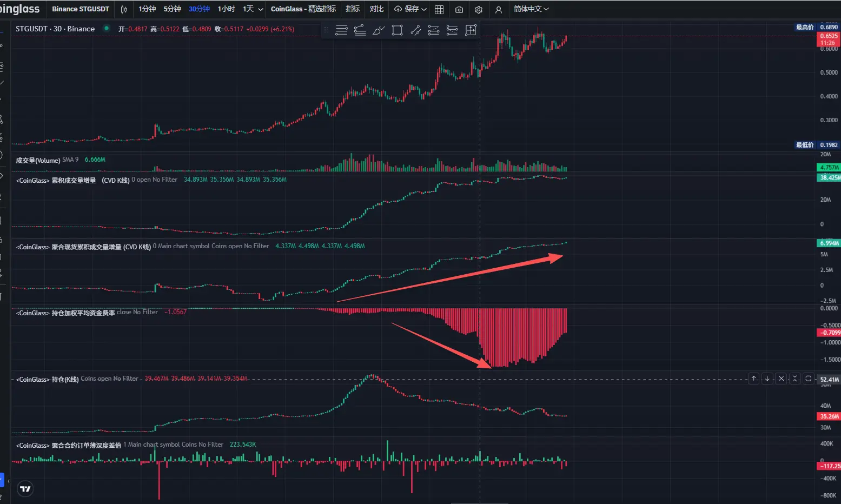Open the 简体中文 language dropdown
The width and height of the screenshot is (841, 504).
531,9
